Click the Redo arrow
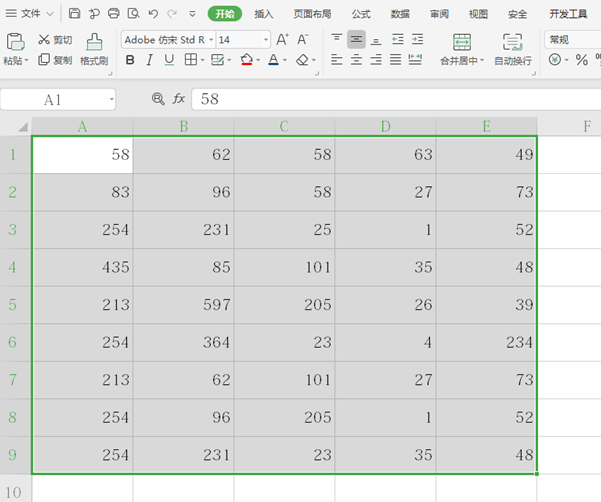This screenshot has width=601, height=502. (172, 14)
